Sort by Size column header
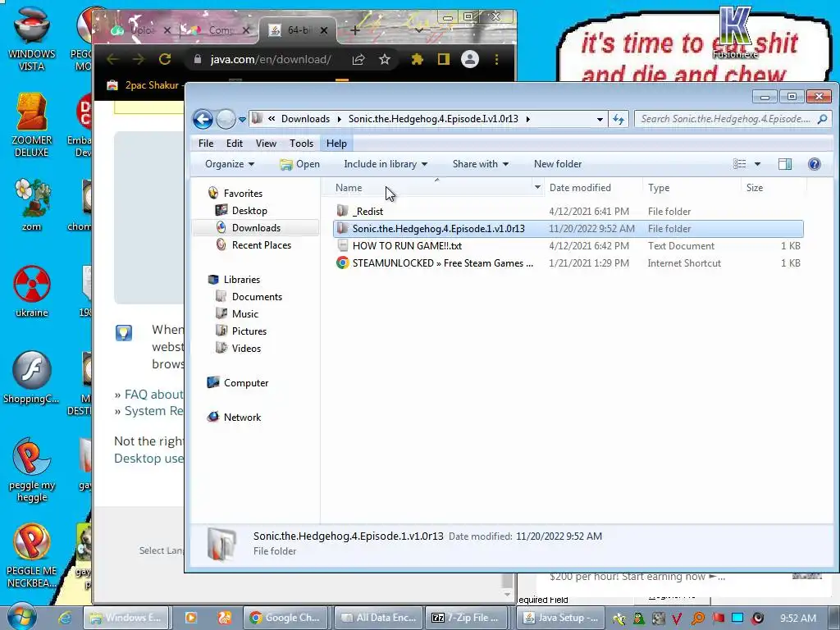 pyautogui.click(x=755, y=188)
